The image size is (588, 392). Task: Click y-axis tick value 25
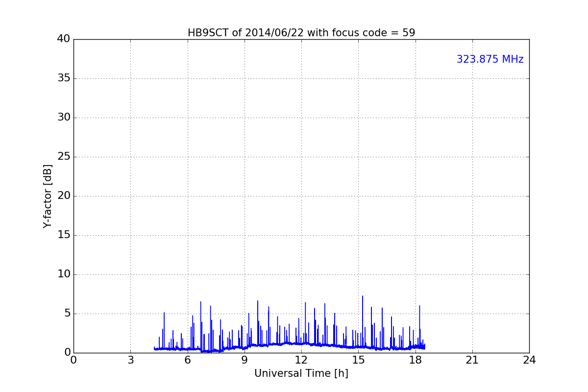tap(63, 157)
